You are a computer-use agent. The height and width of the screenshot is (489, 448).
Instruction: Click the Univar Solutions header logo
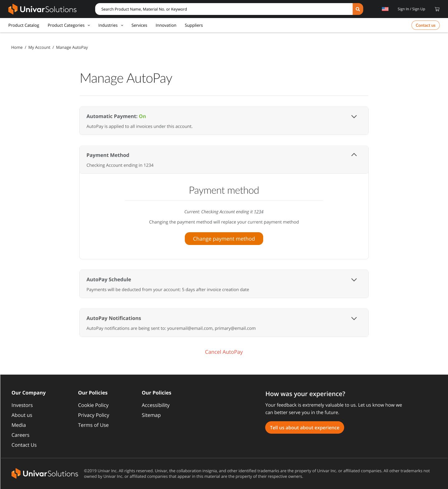[42, 9]
